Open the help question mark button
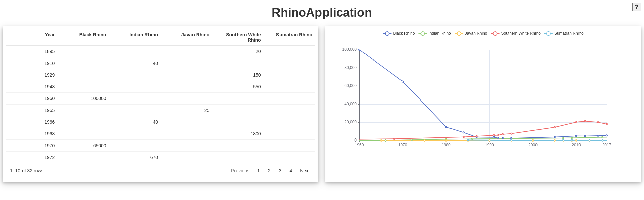This screenshot has height=200, width=644. pos(636,7)
